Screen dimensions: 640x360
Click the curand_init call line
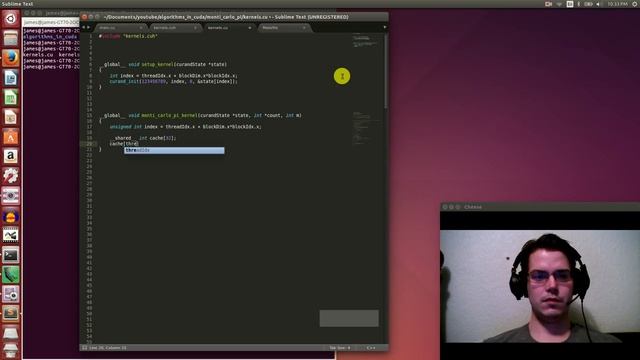pos(173,82)
